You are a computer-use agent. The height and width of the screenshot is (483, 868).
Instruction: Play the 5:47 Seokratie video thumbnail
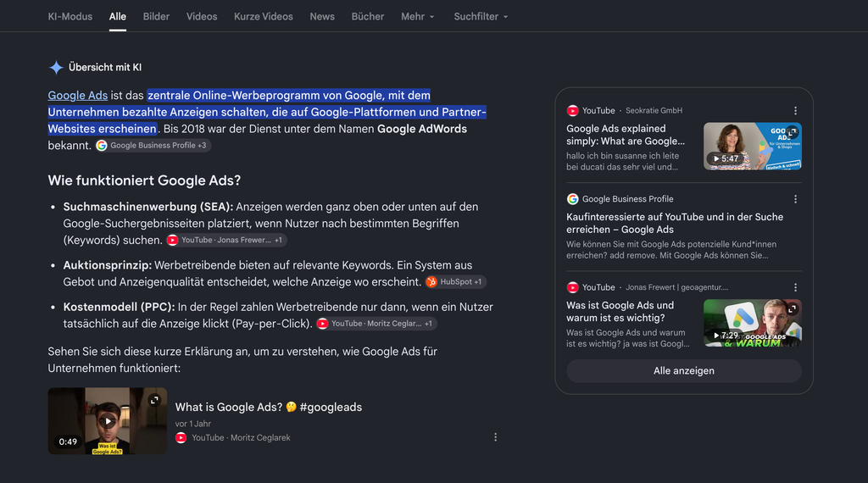(x=753, y=146)
